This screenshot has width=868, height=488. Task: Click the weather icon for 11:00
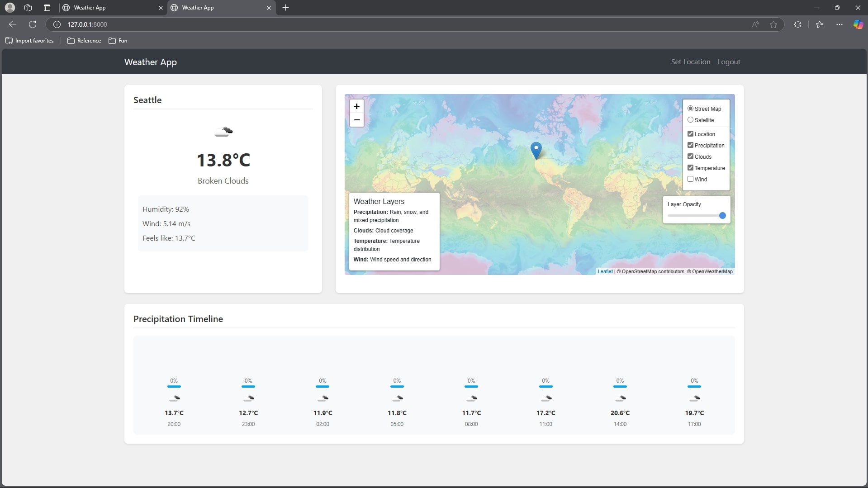pyautogui.click(x=546, y=398)
